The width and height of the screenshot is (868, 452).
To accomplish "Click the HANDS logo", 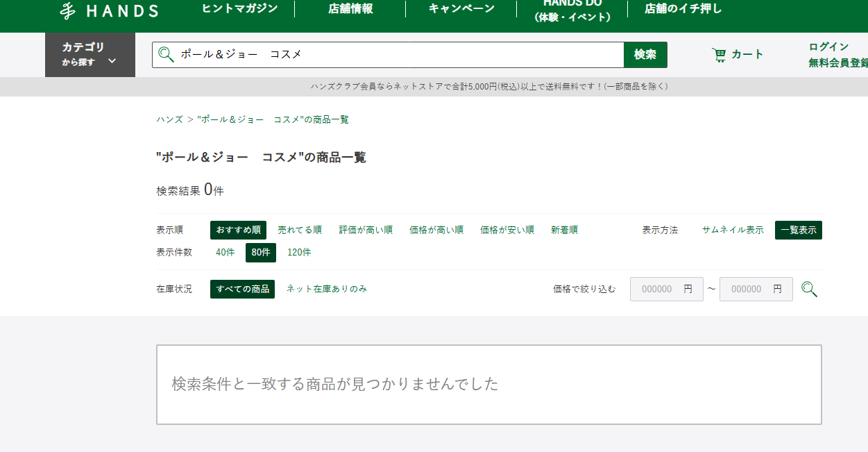I will (109, 10).
